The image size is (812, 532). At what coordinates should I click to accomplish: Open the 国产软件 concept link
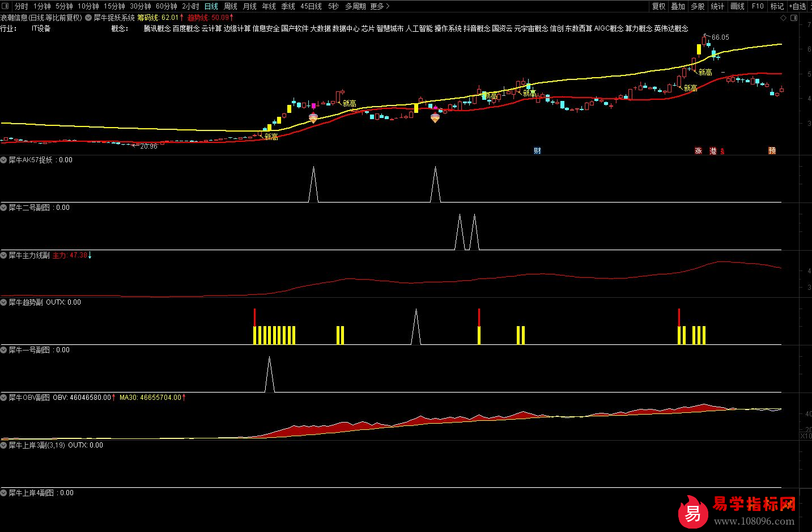295,28
